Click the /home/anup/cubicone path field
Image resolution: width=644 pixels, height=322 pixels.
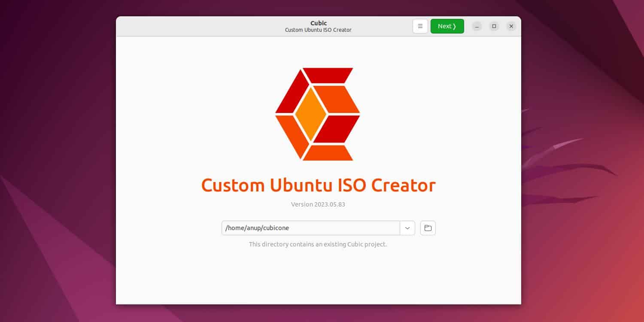pyautogui.click(x=311, y=228)
